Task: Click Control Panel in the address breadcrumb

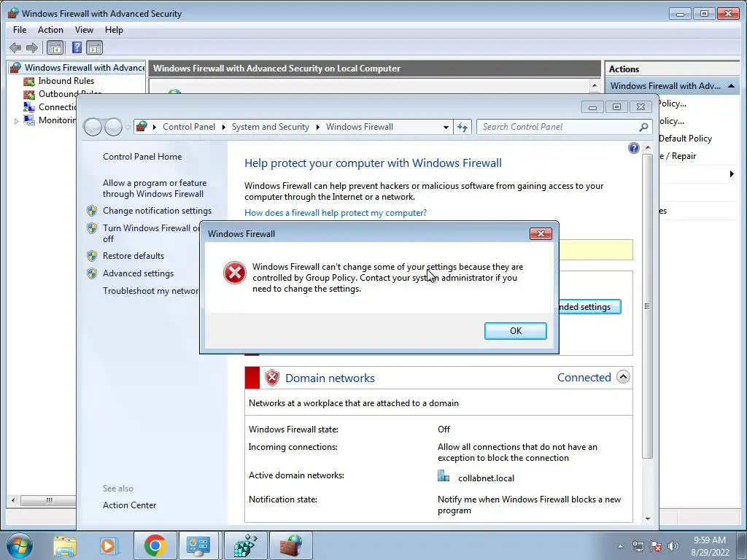Action: tap(189, 127)
